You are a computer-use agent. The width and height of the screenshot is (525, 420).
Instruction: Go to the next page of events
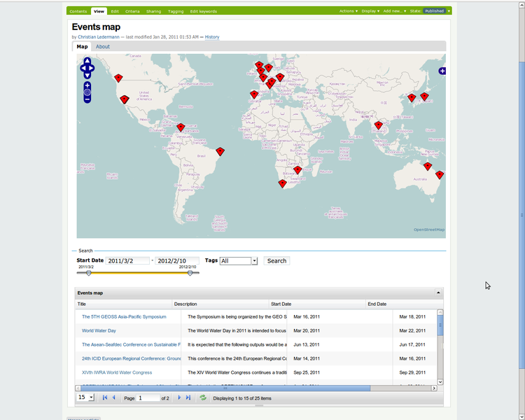[x=179, y=398]
